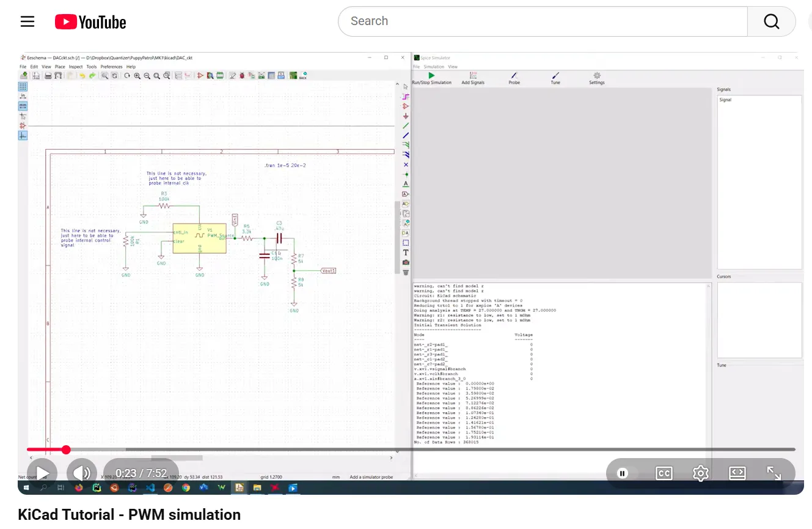Open the Eeschema View menu
The image size is (812, 529).
pyautogui.click(x=46, y=67)
